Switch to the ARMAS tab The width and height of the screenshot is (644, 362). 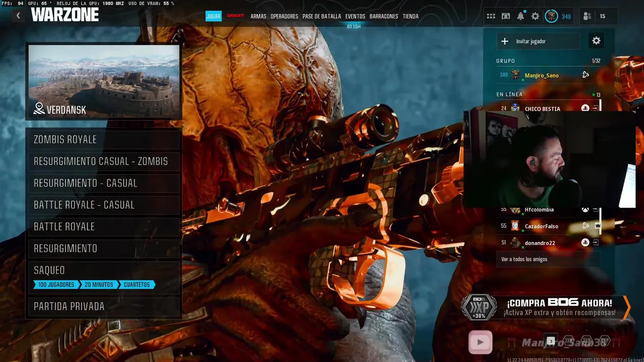[x=258, y=16]
